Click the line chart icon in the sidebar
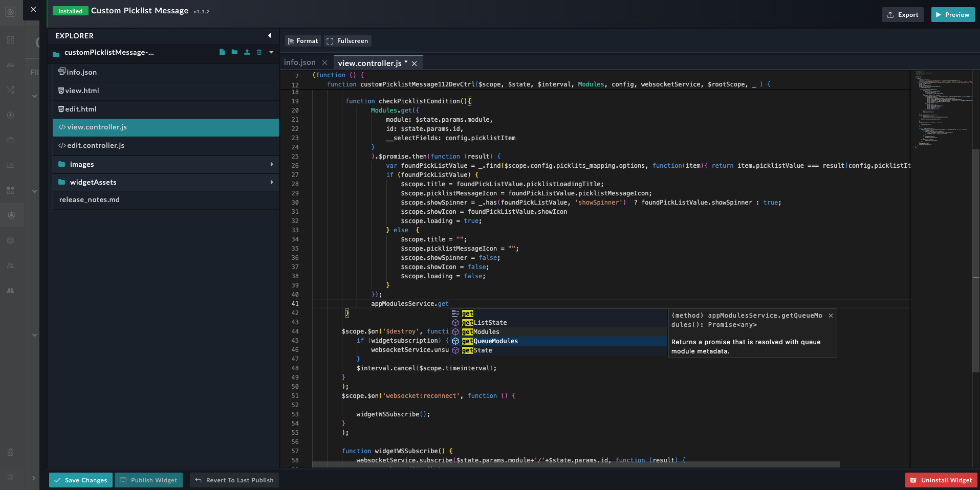This screenshot has height=490, width=980. pyautogui.click(x=10, y=165)
